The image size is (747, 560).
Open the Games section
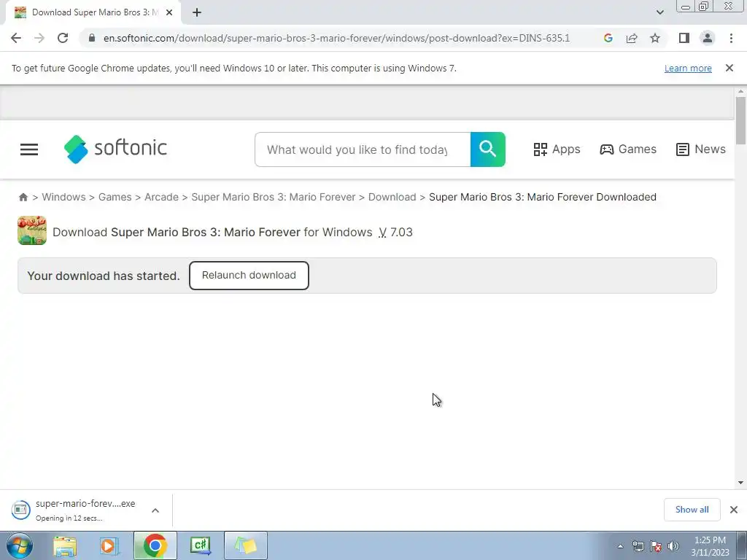(x=628, y=149)
